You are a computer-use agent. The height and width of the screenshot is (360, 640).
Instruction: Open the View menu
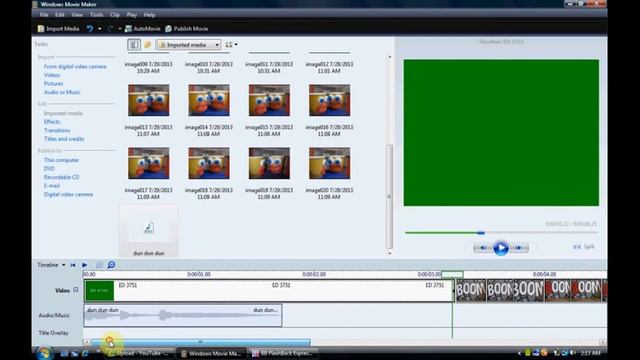pos(77,15)
